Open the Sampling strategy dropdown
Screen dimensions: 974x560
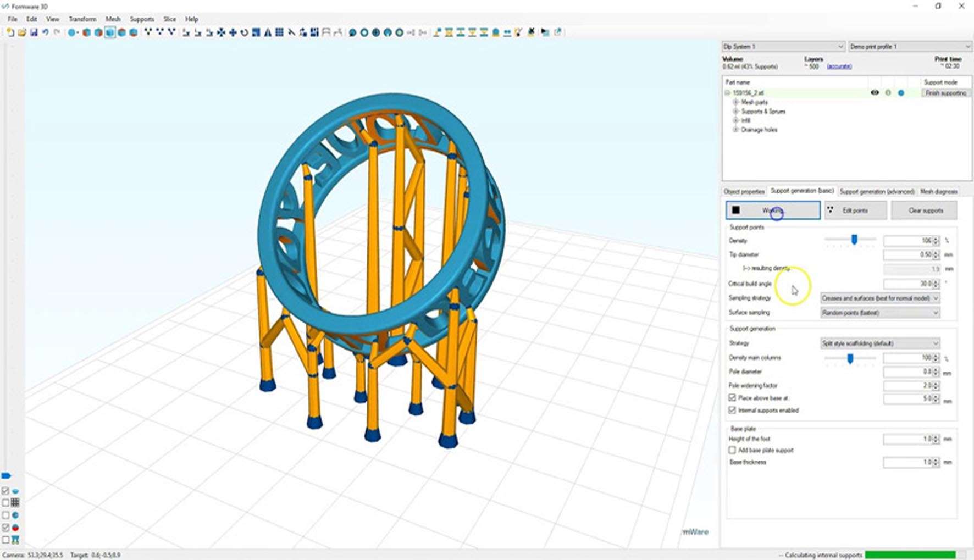pyautogui.click(x=879, y=298)
